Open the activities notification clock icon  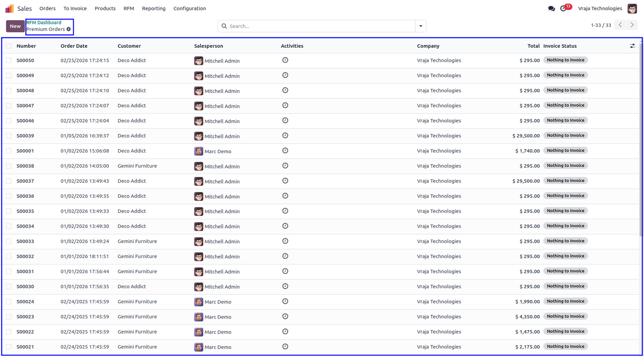click(563, 8)
